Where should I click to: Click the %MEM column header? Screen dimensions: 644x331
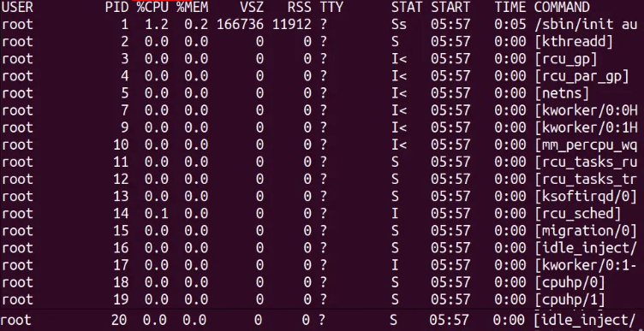(x=192, y=7)
